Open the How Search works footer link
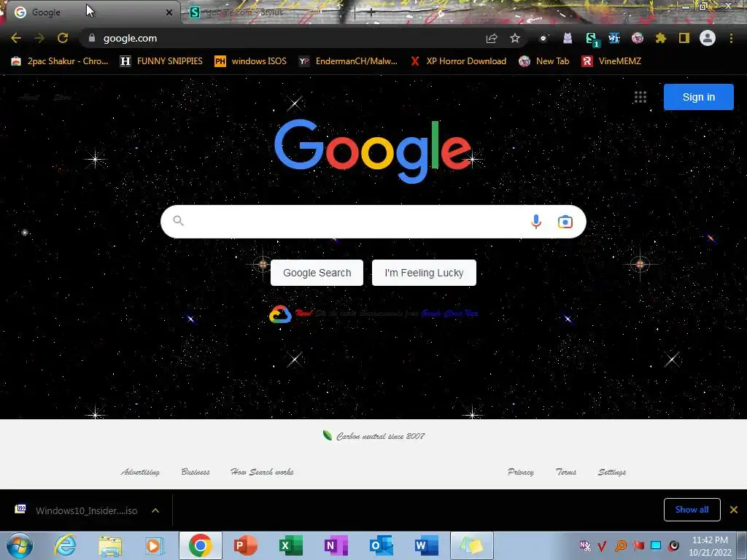This screenshot has height=560, width=747. pyautogui.click(x=262, y=472)
